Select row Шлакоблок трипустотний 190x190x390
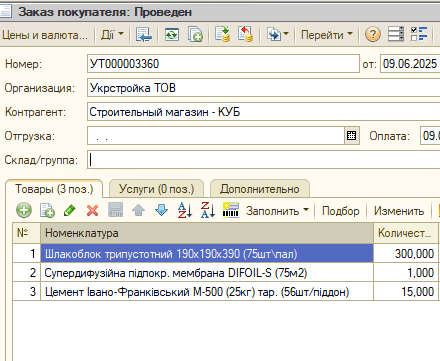The image size is (440, 361). coord(207,254)
